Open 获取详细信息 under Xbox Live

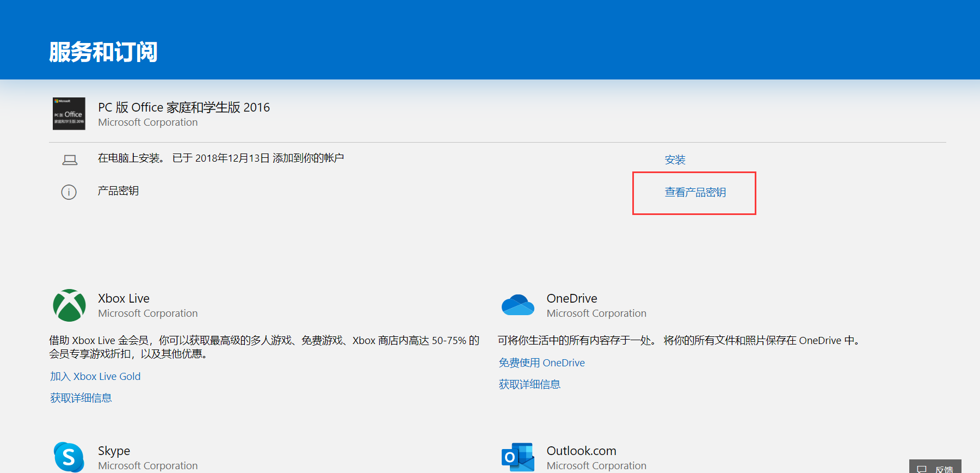(x=81, y=398)
